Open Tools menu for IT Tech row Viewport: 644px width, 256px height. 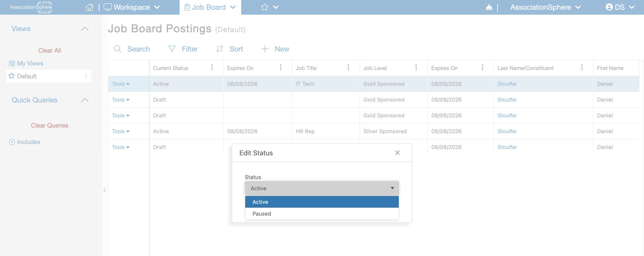(x=121, y=84)
